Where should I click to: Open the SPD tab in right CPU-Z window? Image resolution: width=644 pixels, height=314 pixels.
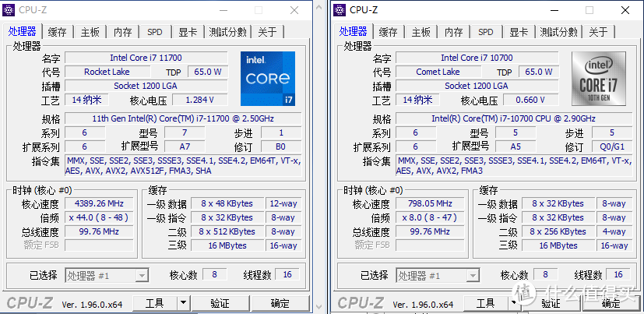(x=486, y=32)
